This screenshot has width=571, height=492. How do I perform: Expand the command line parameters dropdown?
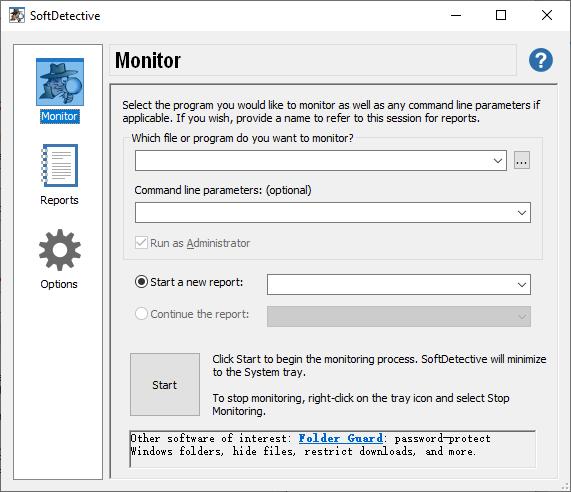coord(522,213)
